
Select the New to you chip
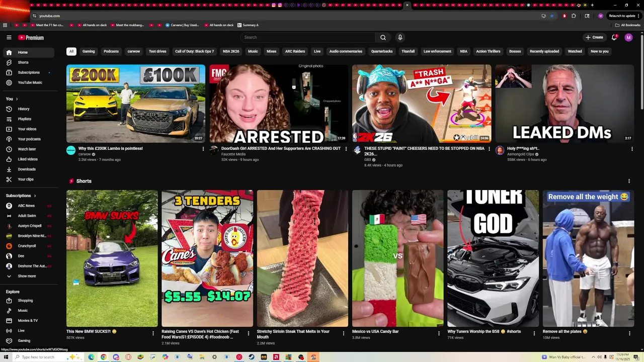pos(599,51)
